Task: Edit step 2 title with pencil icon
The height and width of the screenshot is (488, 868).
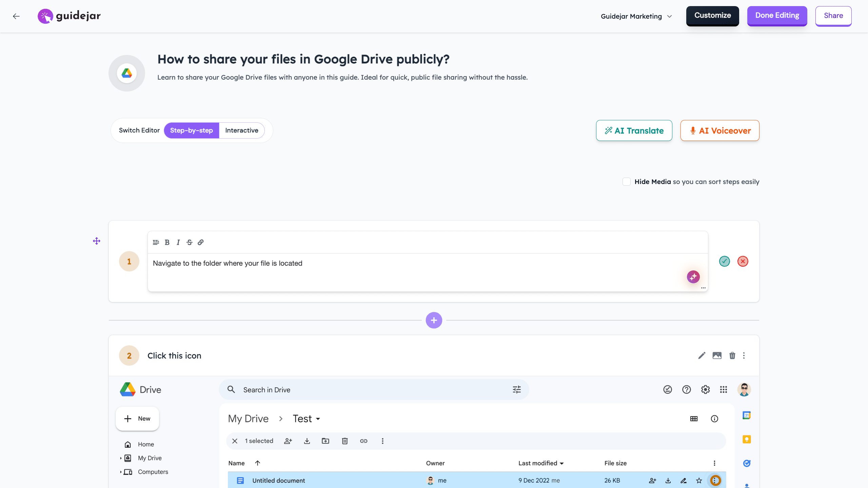Action: [702, 355]
